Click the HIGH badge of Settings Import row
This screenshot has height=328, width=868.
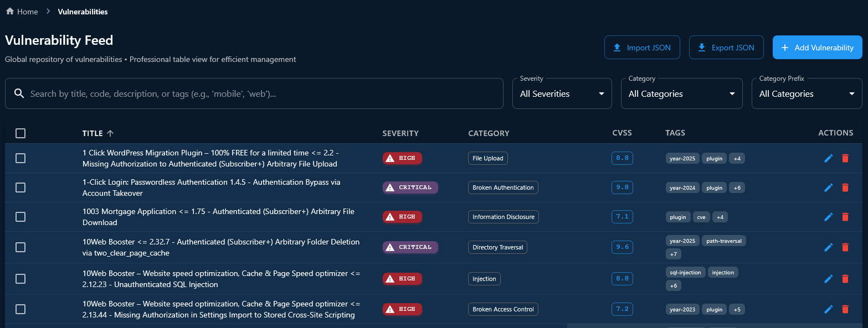click(402, 309)
